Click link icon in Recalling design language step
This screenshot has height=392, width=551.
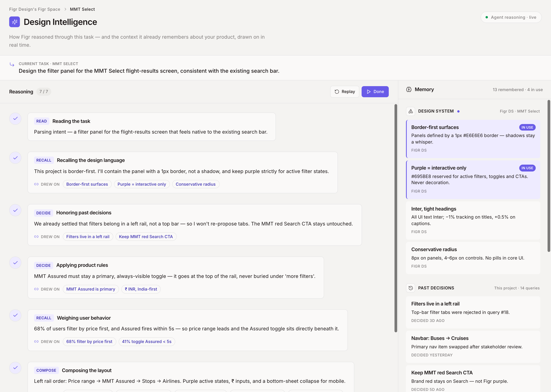36,184
